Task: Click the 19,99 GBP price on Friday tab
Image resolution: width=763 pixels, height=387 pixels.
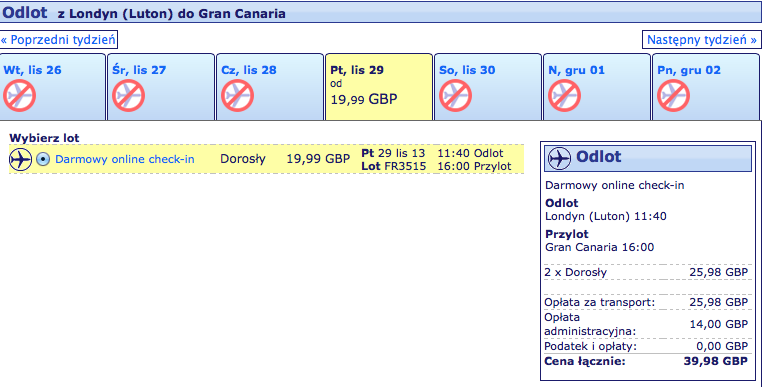Action: (x=364, y=100)
